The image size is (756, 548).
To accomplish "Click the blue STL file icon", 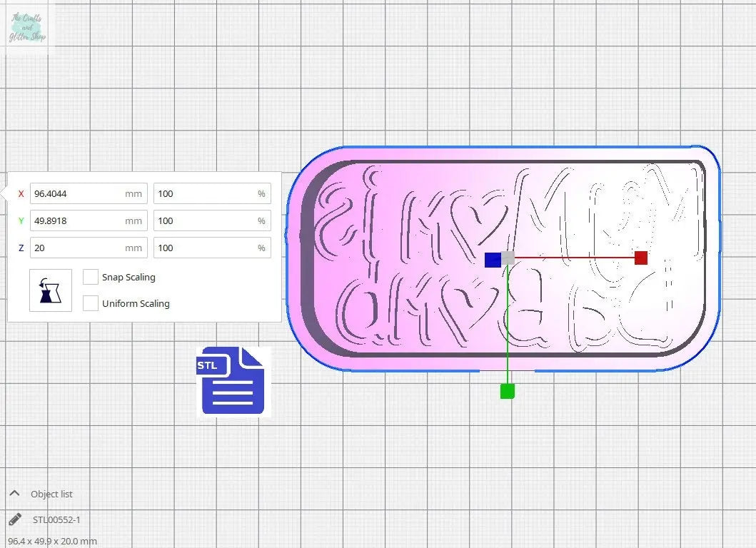I will pos(233,381).
